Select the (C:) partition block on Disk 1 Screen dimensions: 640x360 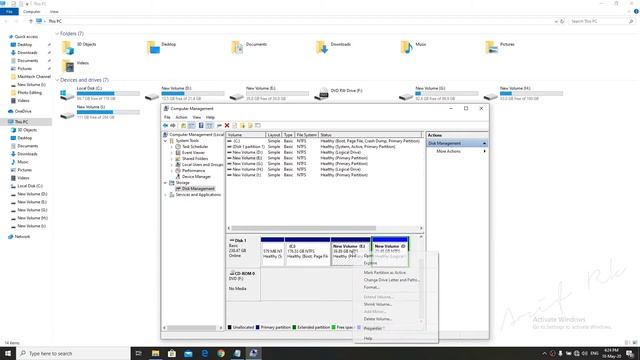click(307, 251)
